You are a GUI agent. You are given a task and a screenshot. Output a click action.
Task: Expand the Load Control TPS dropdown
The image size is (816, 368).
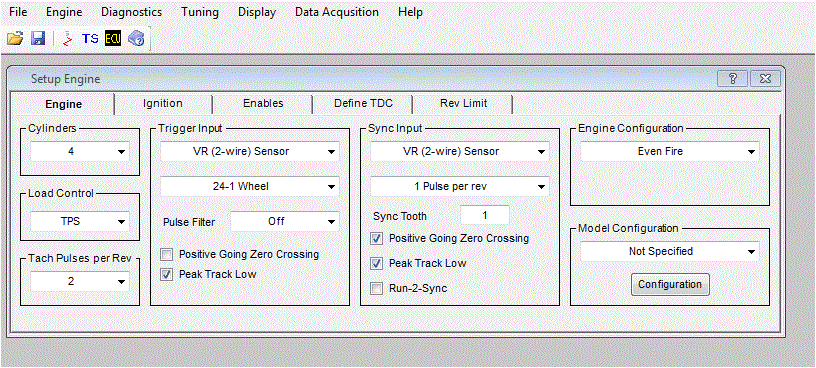pos(80,221)
